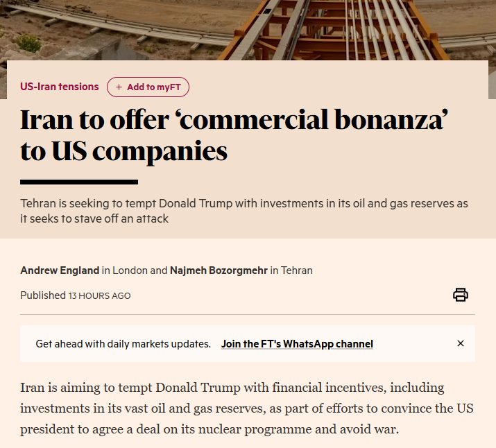Screen dimensions: 496x448
Task: Open author Andrew England's page
Action: pos(60,270)
